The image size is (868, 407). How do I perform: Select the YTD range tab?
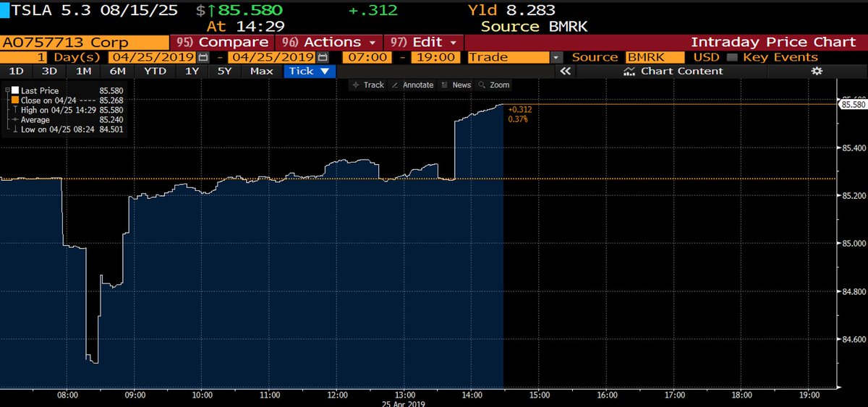pos(154,71)
